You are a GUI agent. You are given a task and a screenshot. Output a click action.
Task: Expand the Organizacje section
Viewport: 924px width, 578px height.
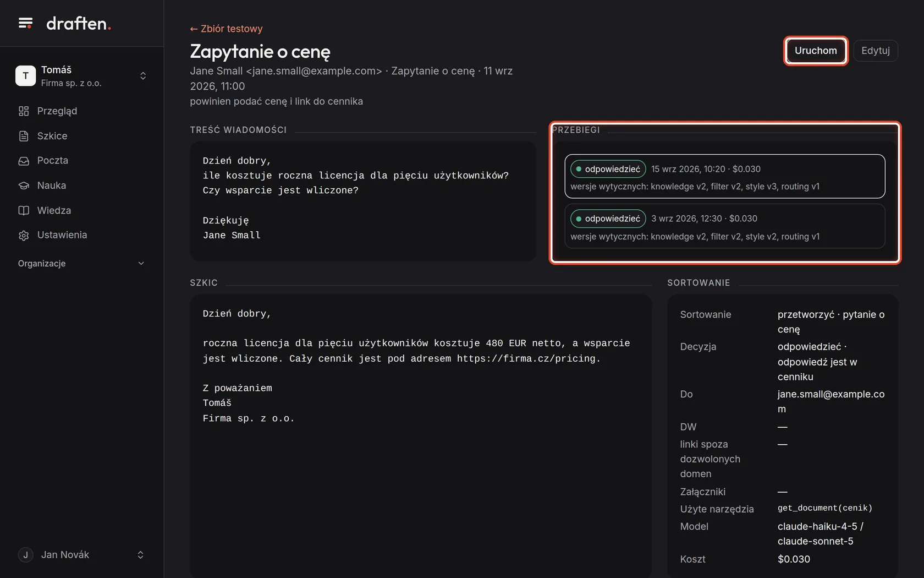[x=81, y=264]
